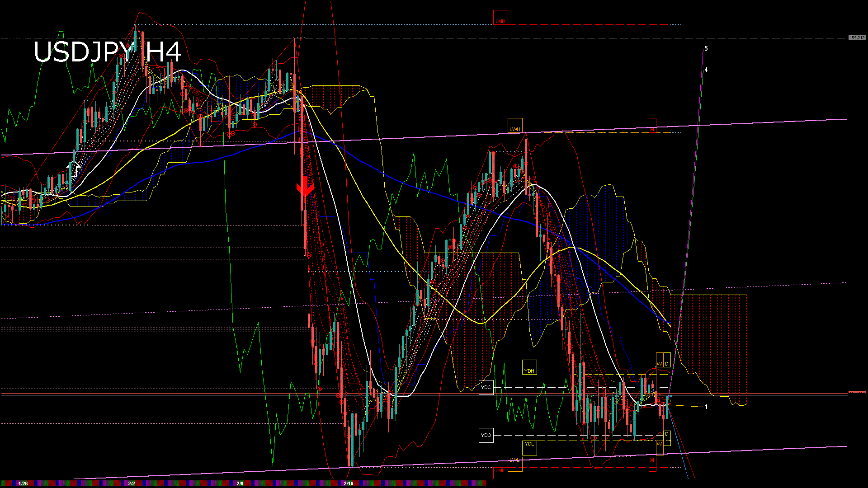Click projection label number 5
Viewport: 868px width, 488px height.
706,48
